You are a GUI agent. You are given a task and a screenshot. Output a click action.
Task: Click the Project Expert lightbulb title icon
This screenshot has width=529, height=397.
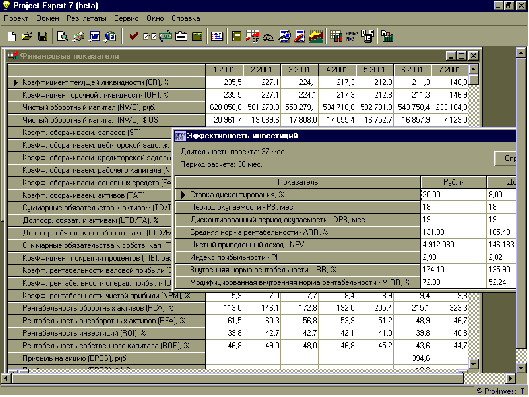[x=6, y=5]
